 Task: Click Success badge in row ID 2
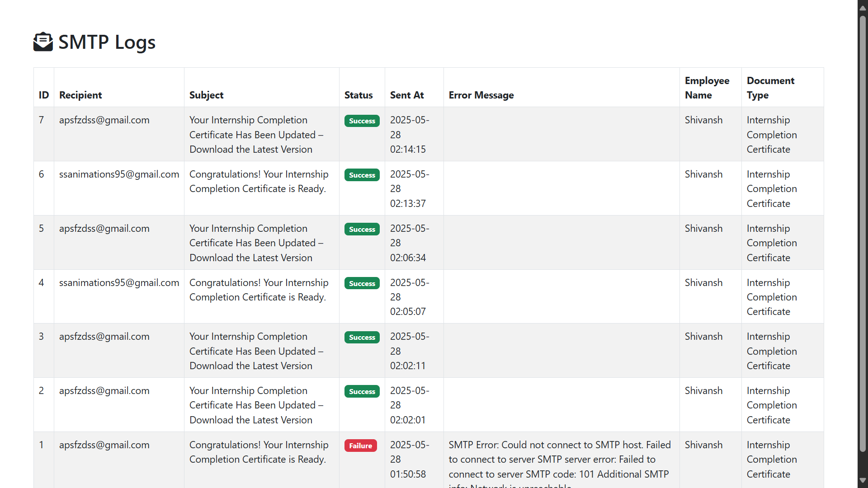tap(362, 391)
